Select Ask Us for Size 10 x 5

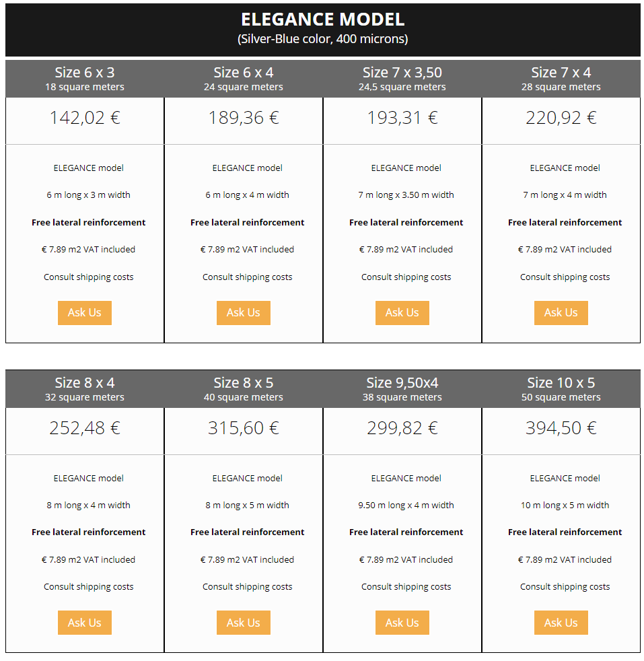(x=561, y=623)
